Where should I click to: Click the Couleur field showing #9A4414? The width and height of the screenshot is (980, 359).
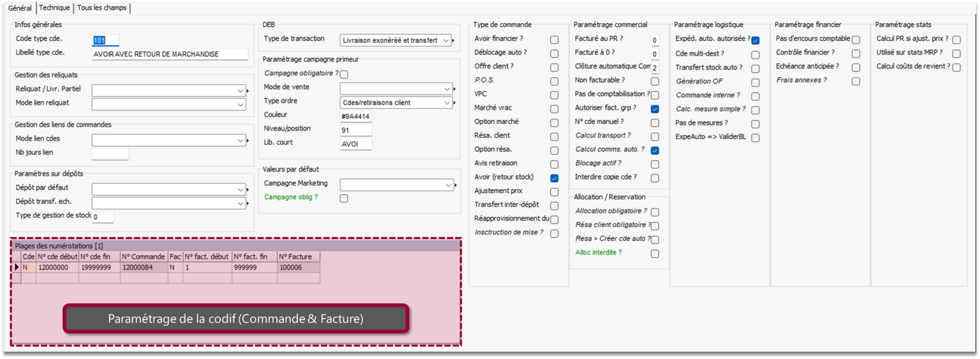[x=356, y=116]
